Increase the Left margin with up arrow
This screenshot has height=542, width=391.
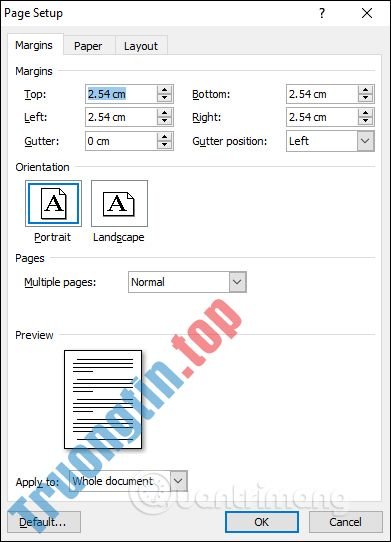click(165, 113)
